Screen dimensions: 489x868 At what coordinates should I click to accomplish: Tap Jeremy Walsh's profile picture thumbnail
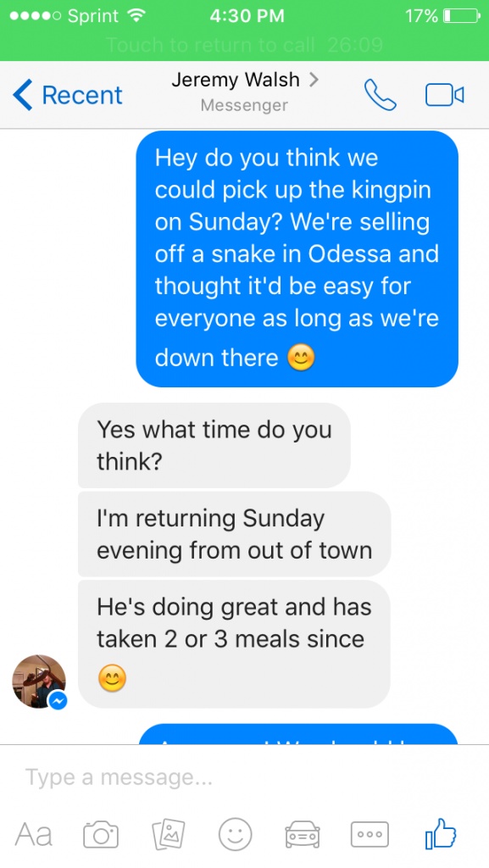[x=39, y=682]
